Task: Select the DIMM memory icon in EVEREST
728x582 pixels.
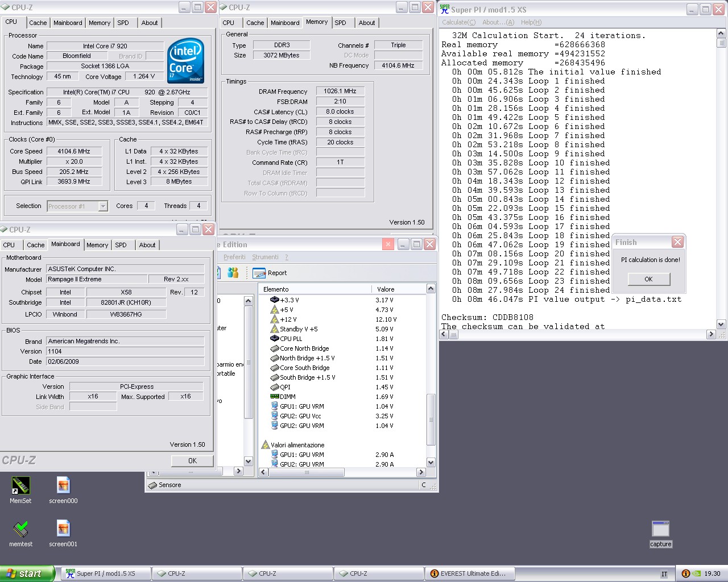Action: pyautogui.click(x=274, y=397)
